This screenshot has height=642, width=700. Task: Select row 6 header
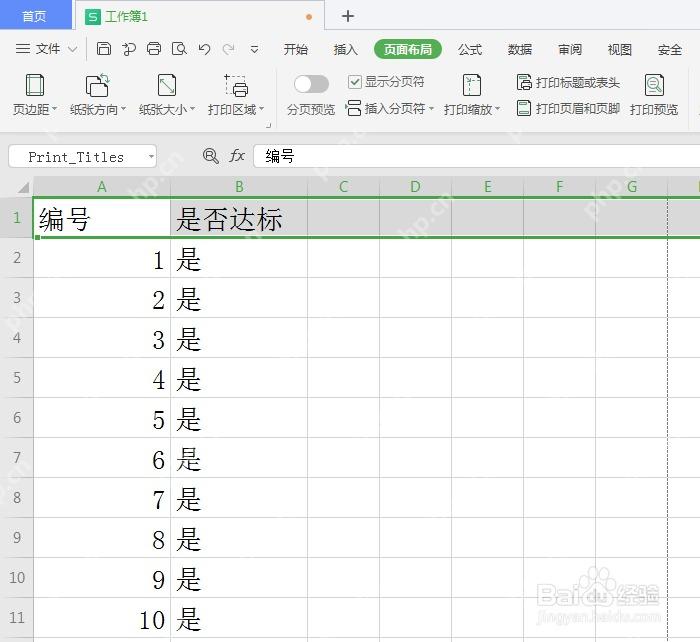point(17,418)
